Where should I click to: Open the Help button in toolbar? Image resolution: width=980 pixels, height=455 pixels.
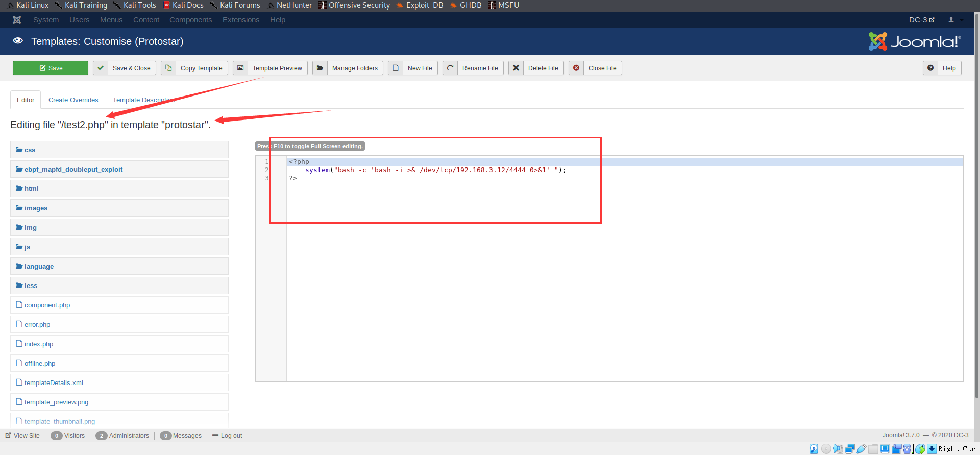click(x=942, y=68)
